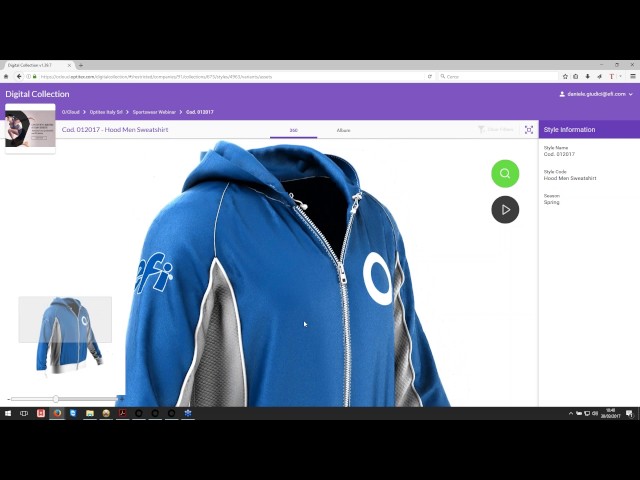
Task: Click the reload page icon
Action: point(429,76)
